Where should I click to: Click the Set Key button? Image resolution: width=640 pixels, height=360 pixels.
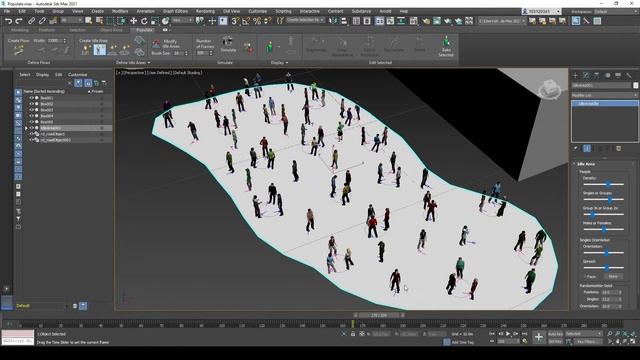pos(555,341)
